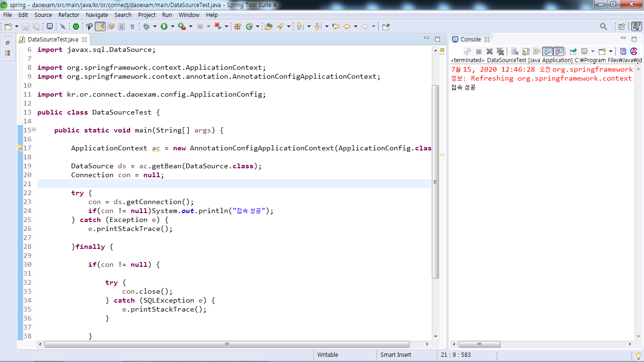Minimize the Console view

point(623,39)
